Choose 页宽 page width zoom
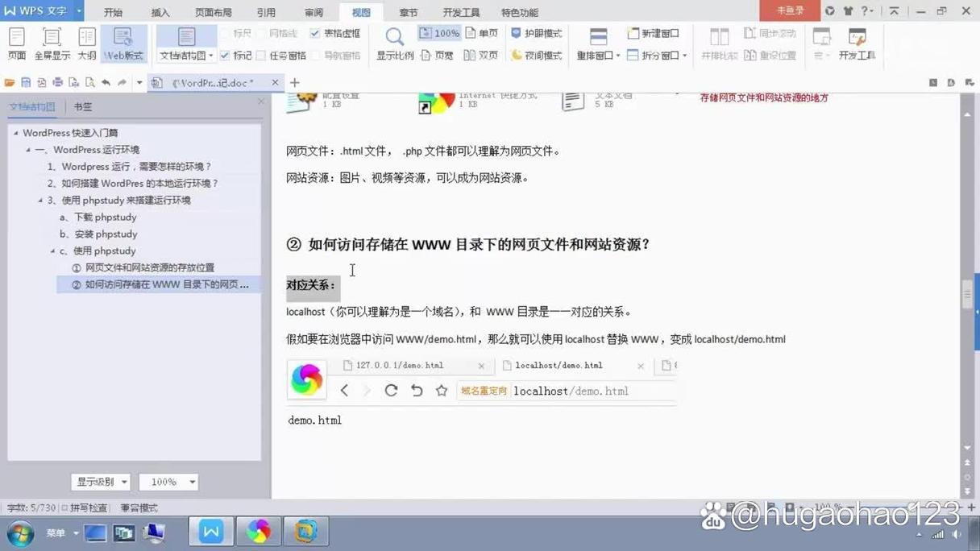This screenshot has height=551, width=980. [437, 56]
